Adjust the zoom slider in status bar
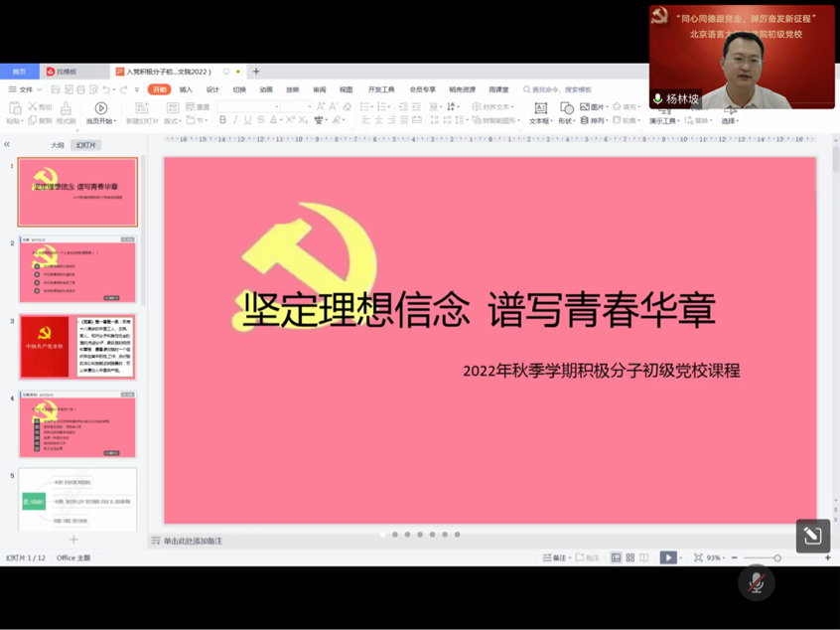This screenshot has height=630, width=840. pos(777,557)
